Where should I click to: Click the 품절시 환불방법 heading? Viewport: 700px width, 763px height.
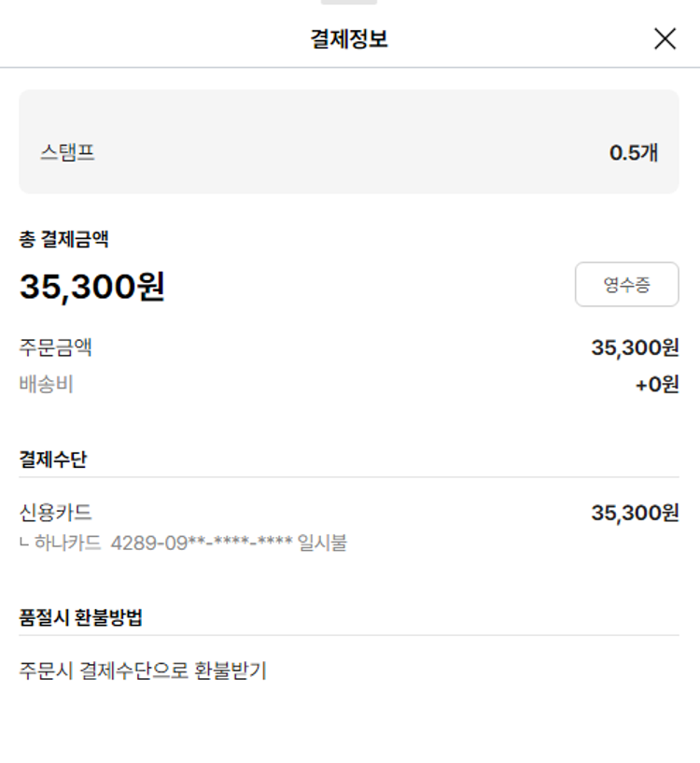pyautogui.click(x=81, y=617)
